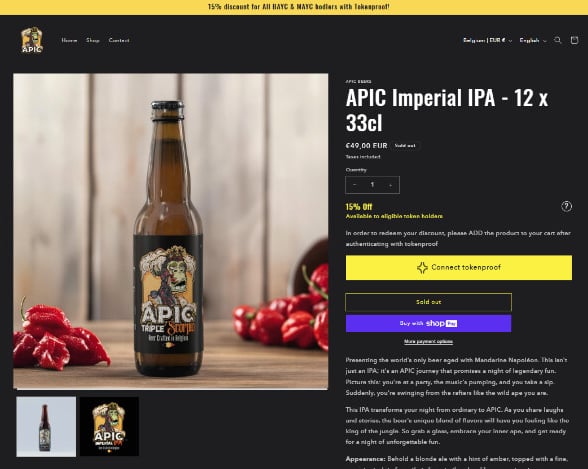Expand the English language dropdown

pyautogui.click(x=533, y=40)
